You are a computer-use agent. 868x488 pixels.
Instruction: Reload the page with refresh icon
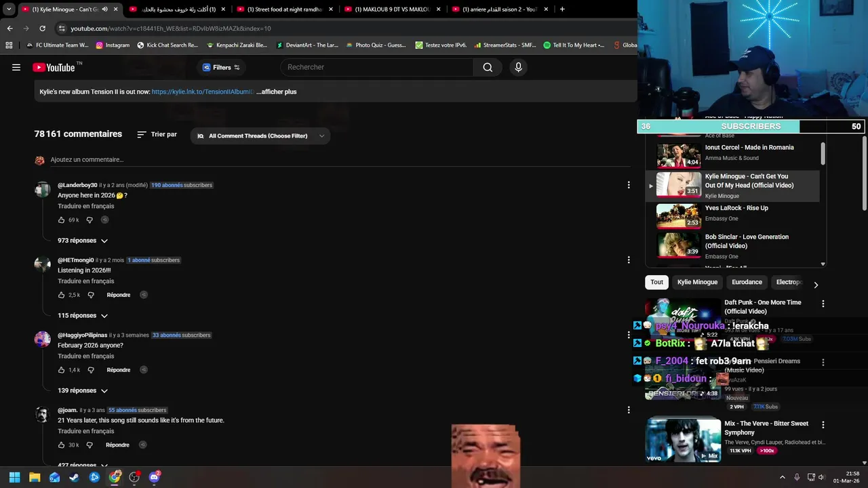pos(42,28)
